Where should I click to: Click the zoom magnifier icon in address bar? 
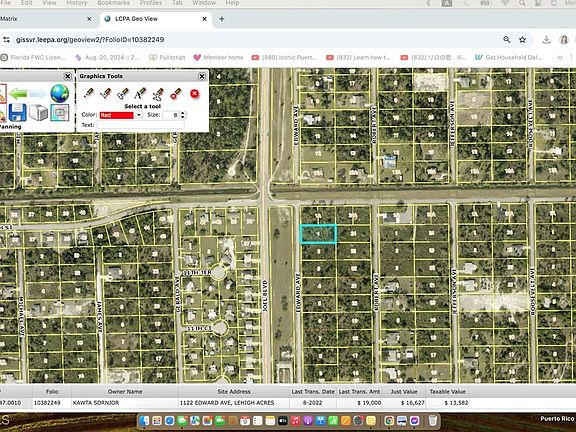[x=507, y=39]
